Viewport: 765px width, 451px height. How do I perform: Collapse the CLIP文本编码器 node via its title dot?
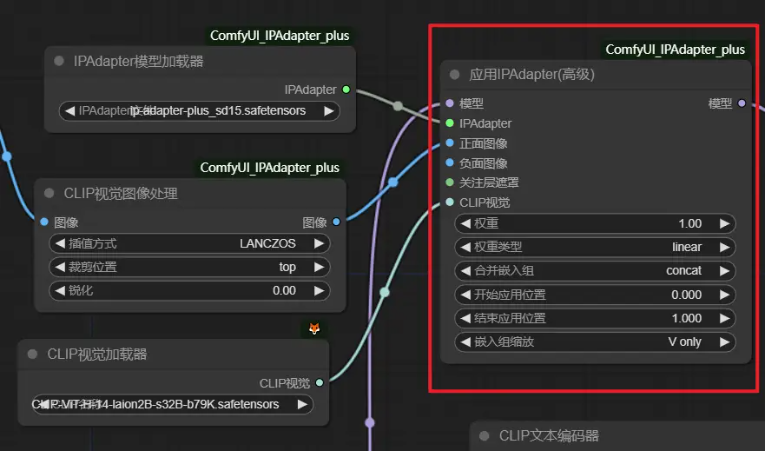[x=484, y=435]
